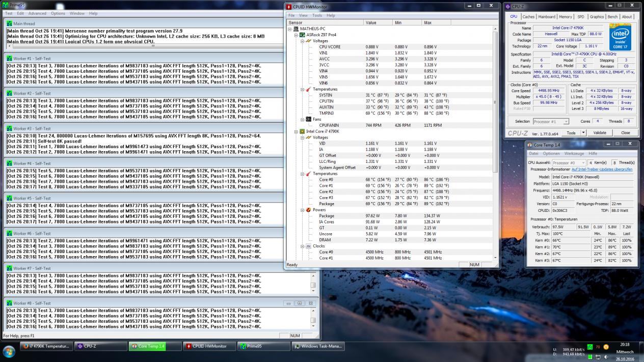Click the Close button in CPU-Z
Screen dimensions: 644x362
[625, 133]
